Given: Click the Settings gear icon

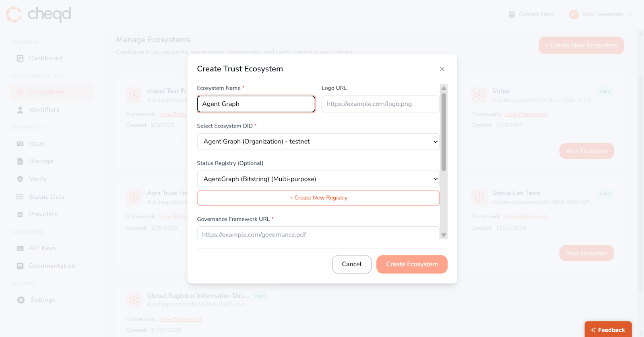Looking at the screenshot, I should pos(21,300).
